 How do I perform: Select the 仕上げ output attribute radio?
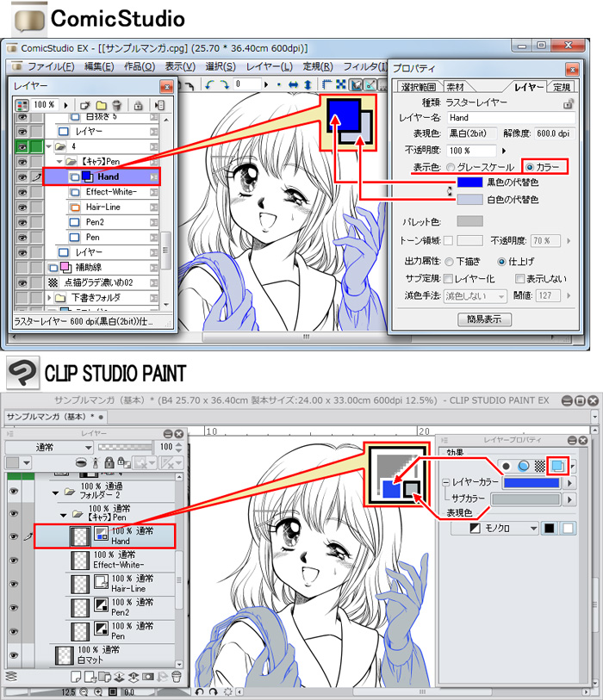(x=501, y=262)
